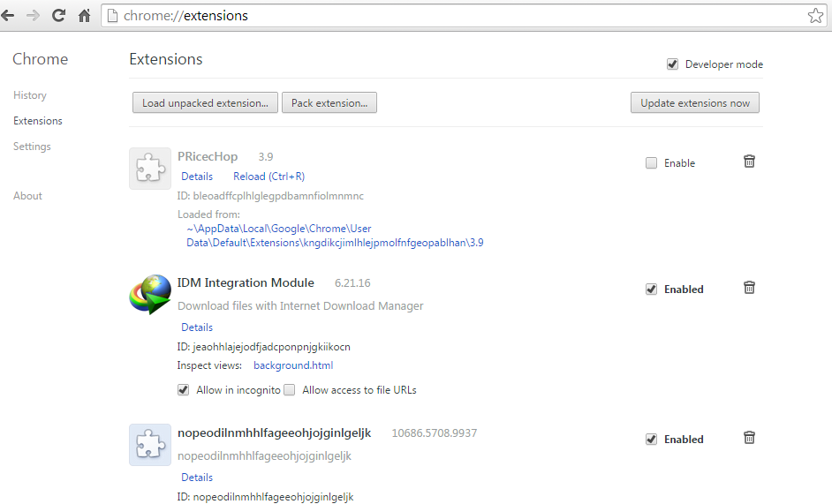This screenshot has width=832, height=504.
Task: Remove PRicecHop using its trash icon
Action: (749, 162)
